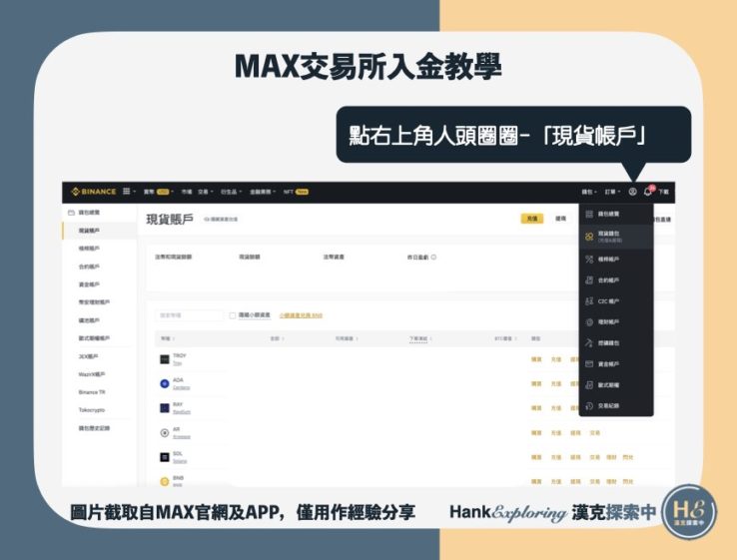Expand the Buy Crypto top menu
Viewport: 737px width, 560px height.
(x=159, y=192)
